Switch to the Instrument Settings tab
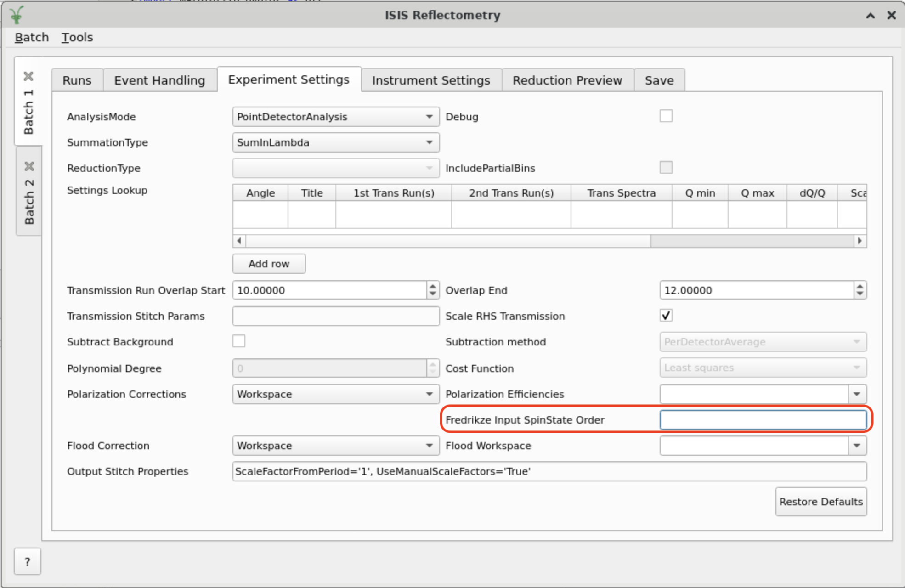Screen dimensions: 905x588 tap(431, 80)
